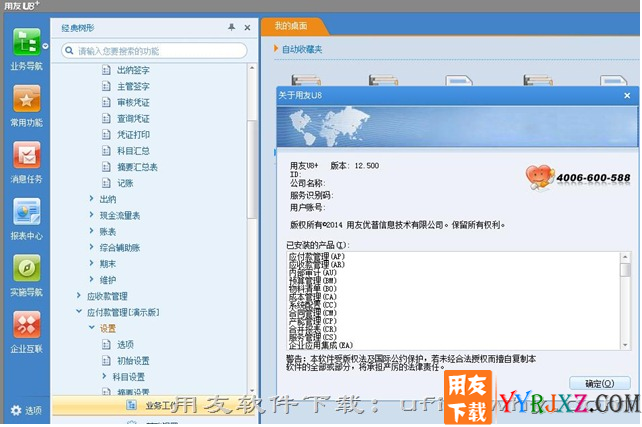Click 确定(O) button in about dialog
The image size is (642, 427).
pos(599,384)
